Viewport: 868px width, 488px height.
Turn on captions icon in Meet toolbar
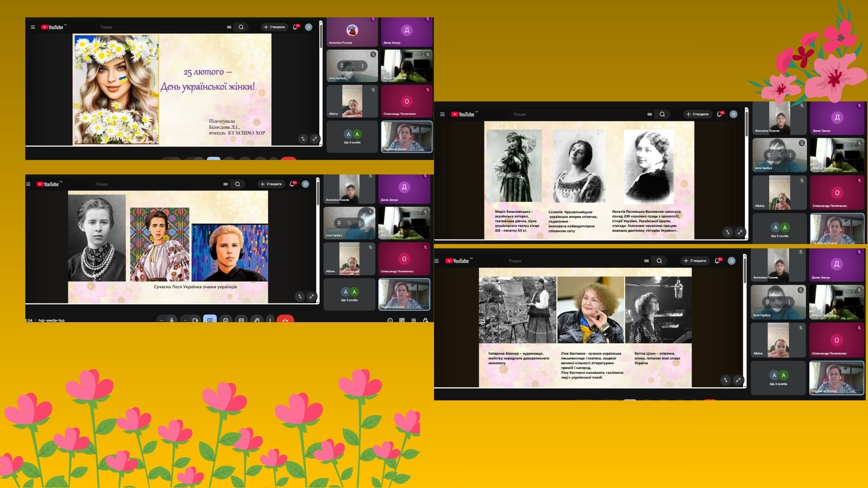pyautogui.click(x=241, y=320)
